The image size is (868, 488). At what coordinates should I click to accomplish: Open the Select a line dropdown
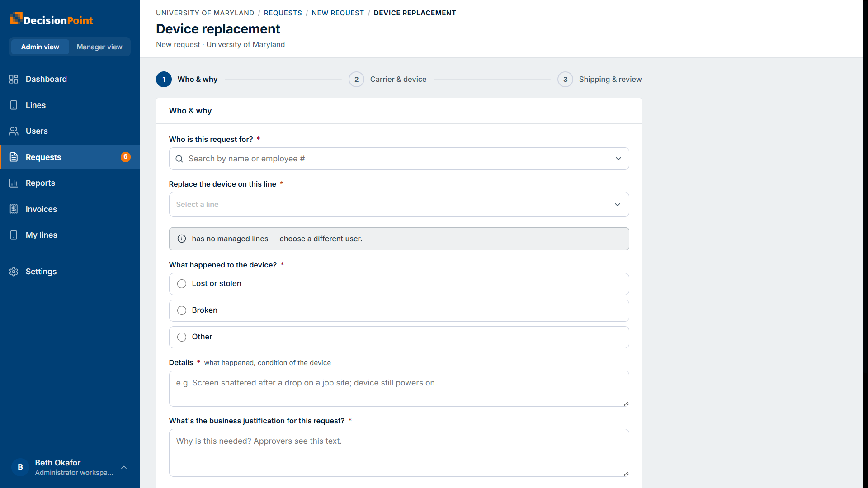tap(399, 205)
